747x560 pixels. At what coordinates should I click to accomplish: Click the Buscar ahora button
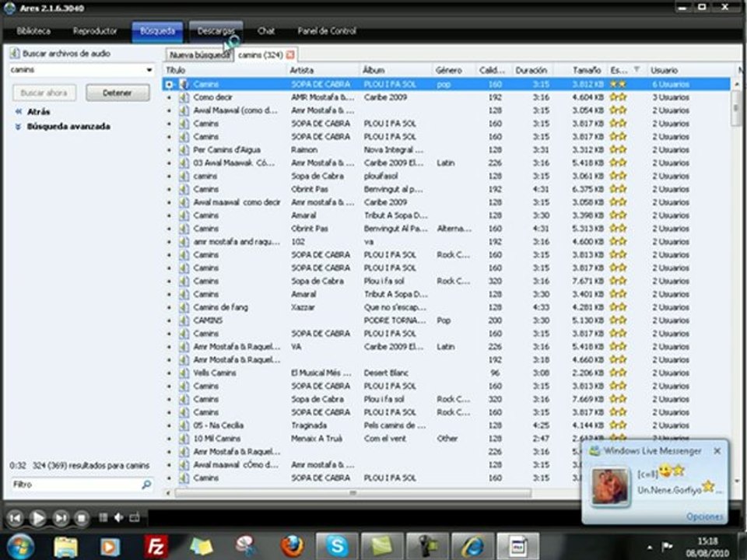coord(44,93)
